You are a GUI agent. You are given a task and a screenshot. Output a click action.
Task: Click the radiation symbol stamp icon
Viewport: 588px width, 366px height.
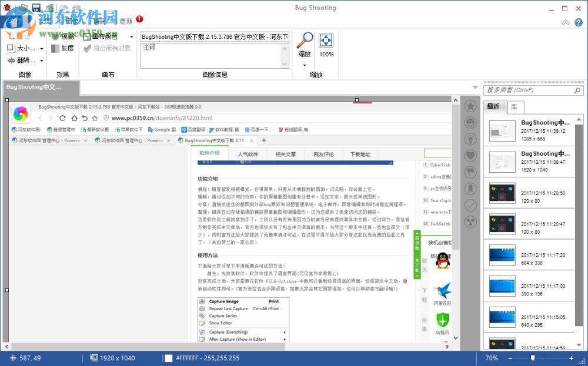pyautogui.click(x=470, y=221)
